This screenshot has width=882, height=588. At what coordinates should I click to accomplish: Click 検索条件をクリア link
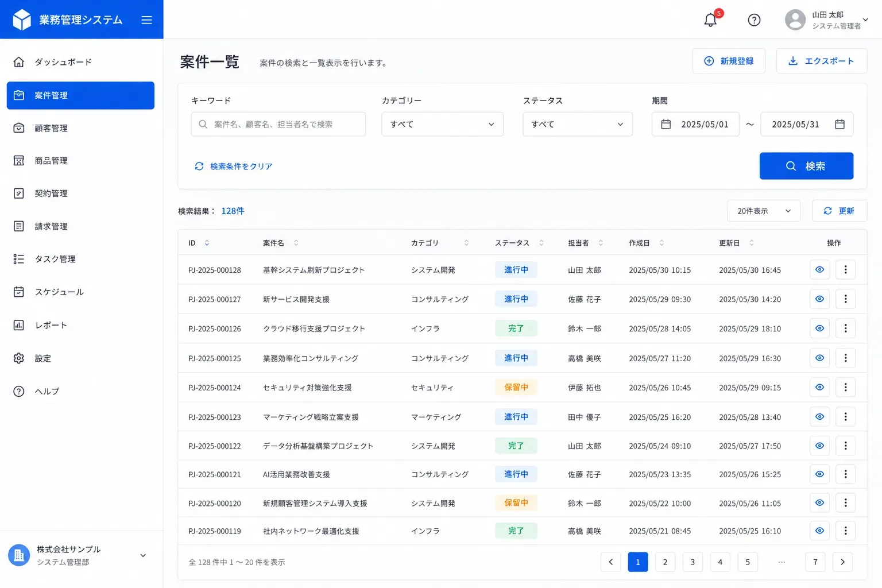(233, 166)
